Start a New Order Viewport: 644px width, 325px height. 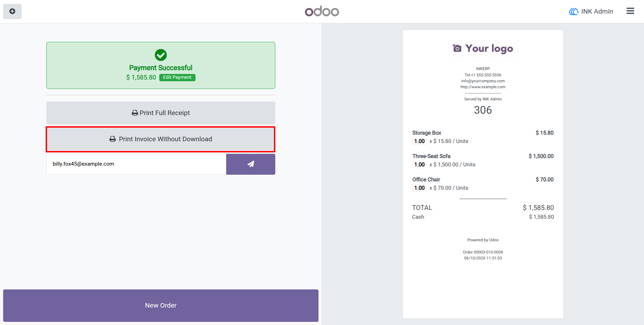161,305
